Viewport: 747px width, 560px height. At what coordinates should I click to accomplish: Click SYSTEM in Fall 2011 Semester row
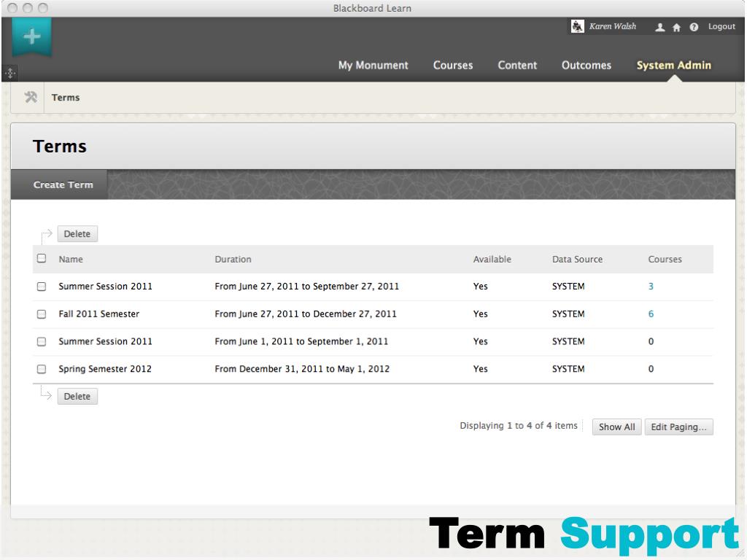click(x=568, y=314)
